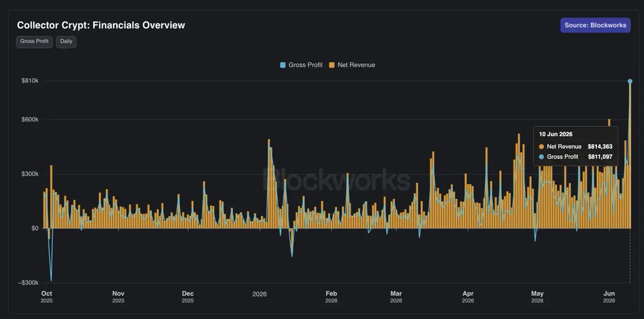
Task: Toggle the Gross Profit legend series
Action: 301,65
